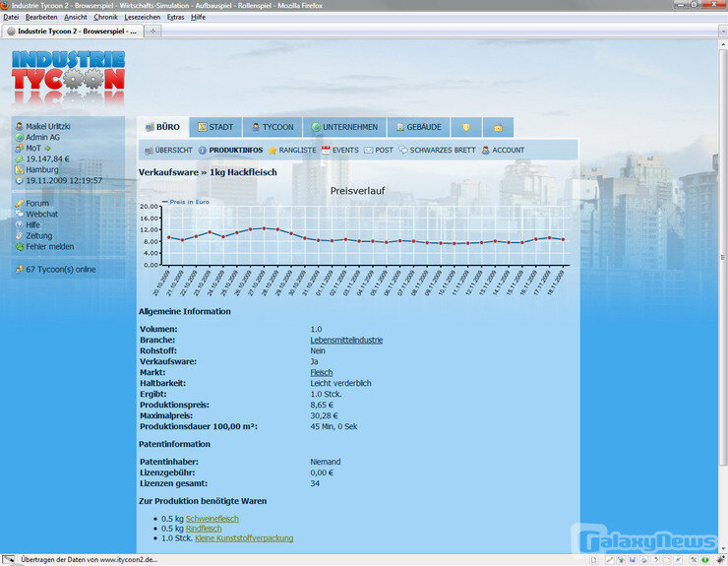Open the Schweinefleisch product link

click(x=212, y=519)
